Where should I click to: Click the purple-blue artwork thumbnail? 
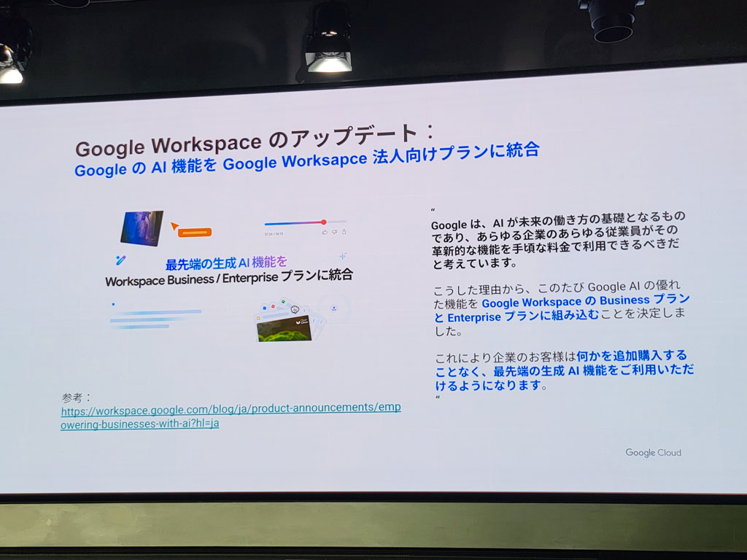[x=142, y=228]
